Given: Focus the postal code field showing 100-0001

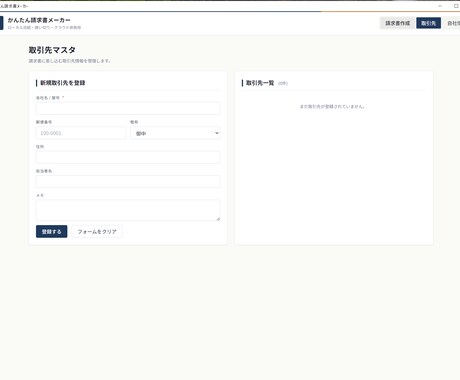Looking at the screenshot, I should [x=81, y=133].
